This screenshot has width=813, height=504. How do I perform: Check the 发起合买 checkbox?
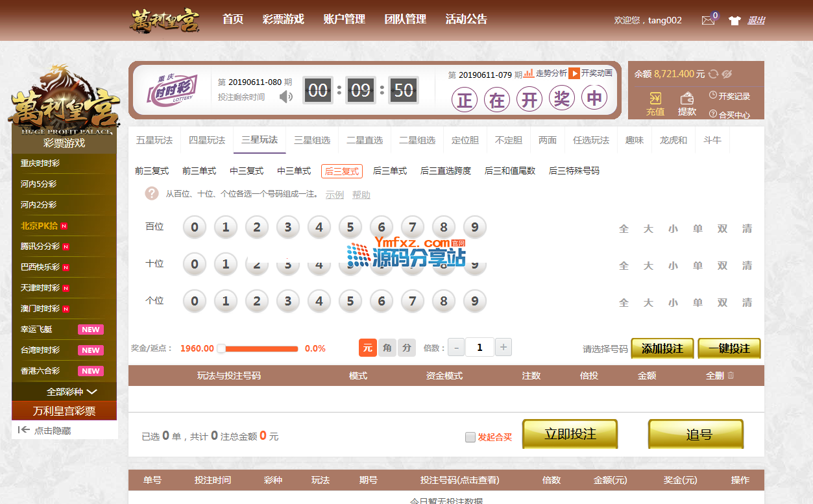470,437
